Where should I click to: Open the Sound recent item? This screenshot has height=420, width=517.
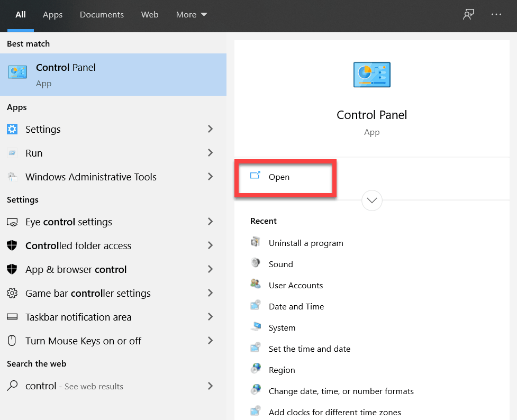[x=281, y=264]
